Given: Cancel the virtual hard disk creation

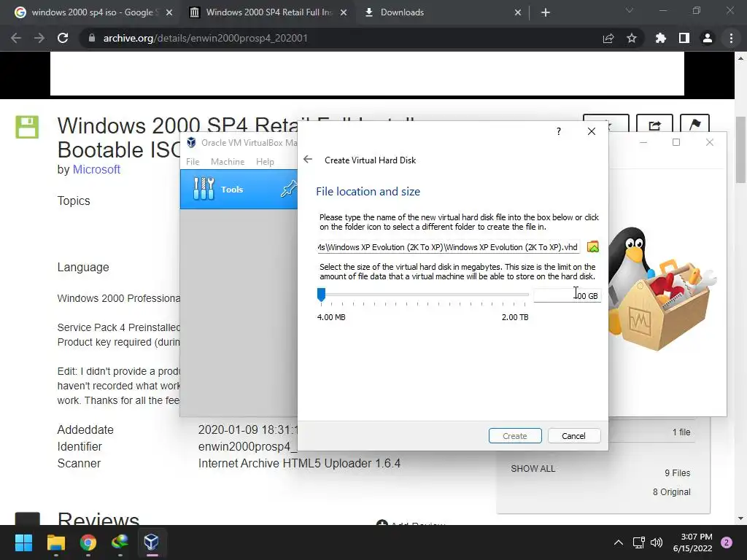Looking at the screenshot, I should pos(573,436).
